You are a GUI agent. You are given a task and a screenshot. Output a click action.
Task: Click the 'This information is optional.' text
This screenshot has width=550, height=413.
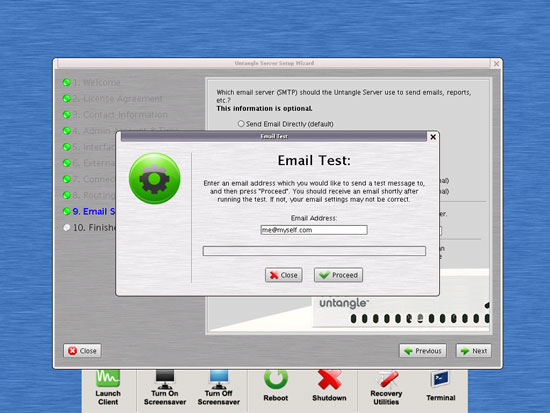pyautogui.click(x=264, y=108)
